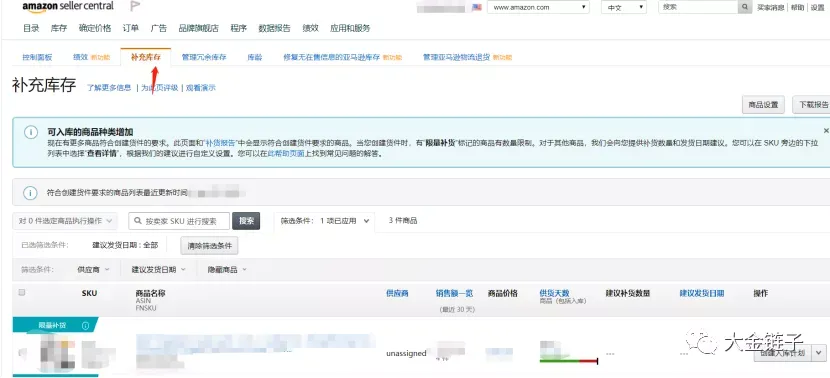Sort by the 供货天数 column header
Viewport: 830px width, 378px height.
[x=554, y=293]
